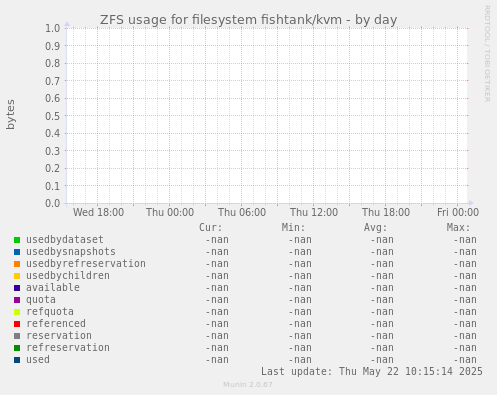The height and width of the screenshot is (395, 497).
Task: Click the Min: column header
Action: tap(293, 228)
